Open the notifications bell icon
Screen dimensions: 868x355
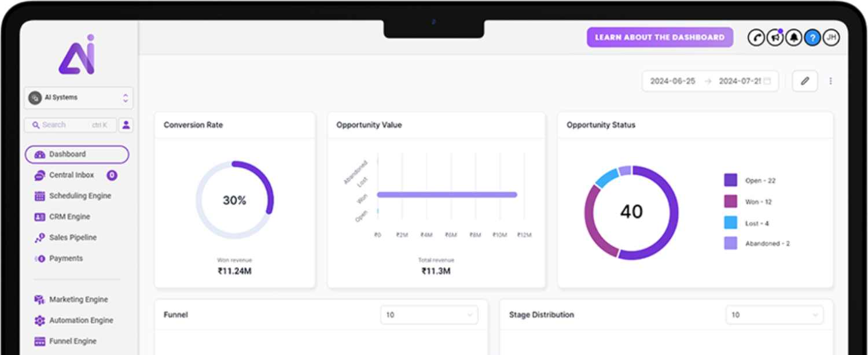point(794,38)
